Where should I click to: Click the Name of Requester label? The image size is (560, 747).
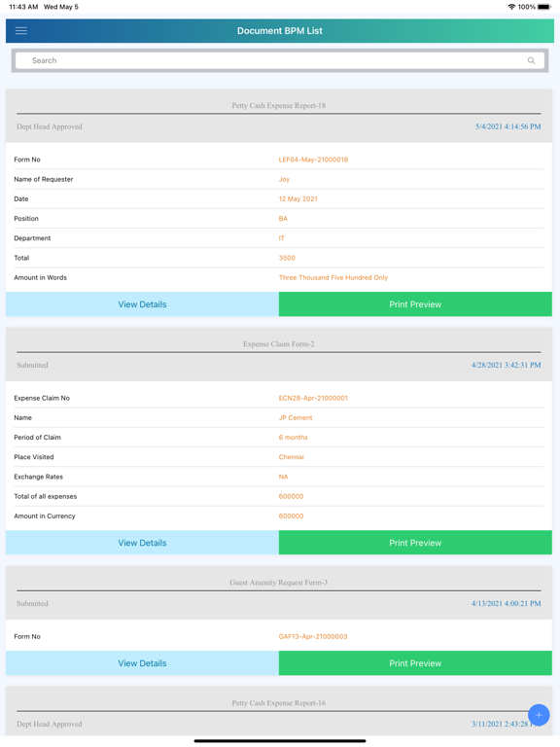[x=44, y=179]
